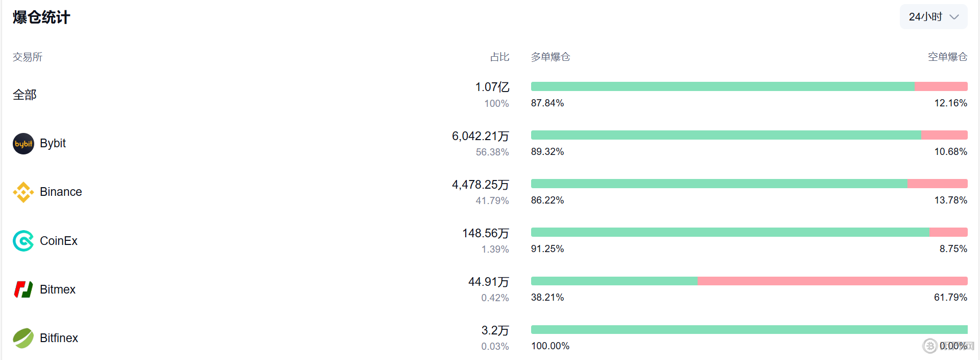Click the green long bar for 全部
This screenshot has width=980, height=360.
723,86
